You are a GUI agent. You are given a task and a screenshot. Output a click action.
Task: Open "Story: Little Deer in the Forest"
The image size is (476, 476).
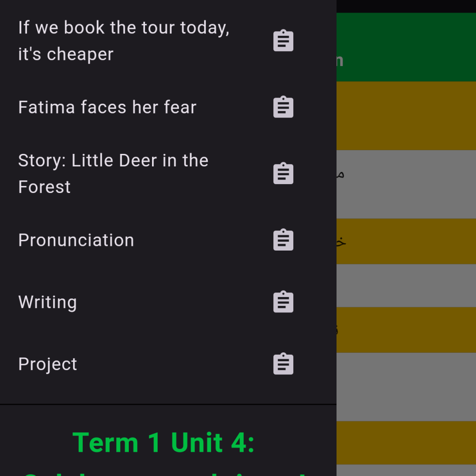pos(113,173)
